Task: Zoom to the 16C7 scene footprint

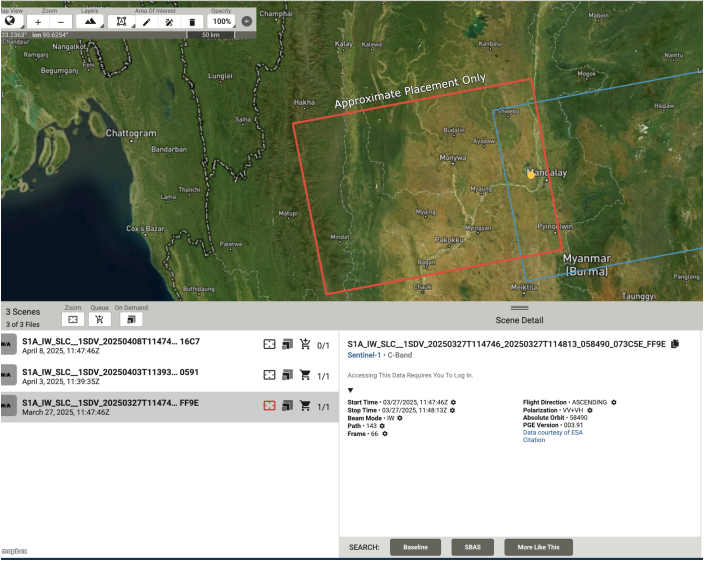Action: click(x=269, y=345)
